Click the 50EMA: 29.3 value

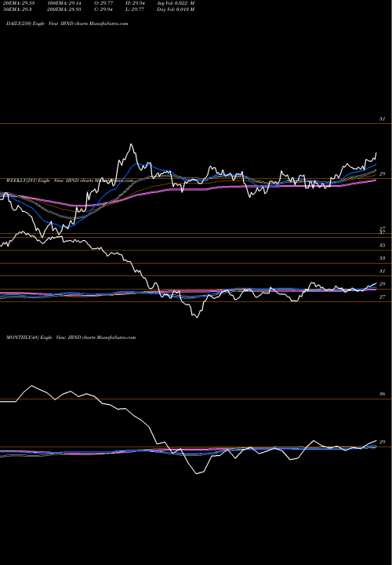(17, 9)
